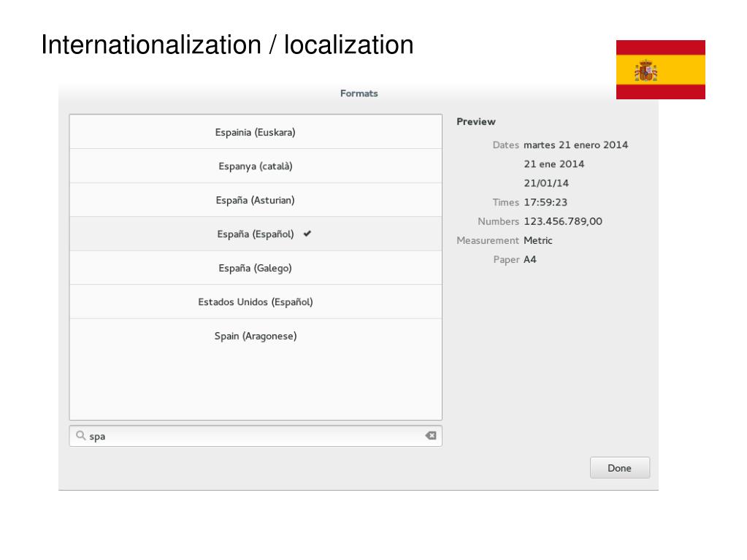747x560 pixels.
Task: Click date preview 'martes 21 enero 2014'
Action: pyautogui.click(x=576, y=145)
